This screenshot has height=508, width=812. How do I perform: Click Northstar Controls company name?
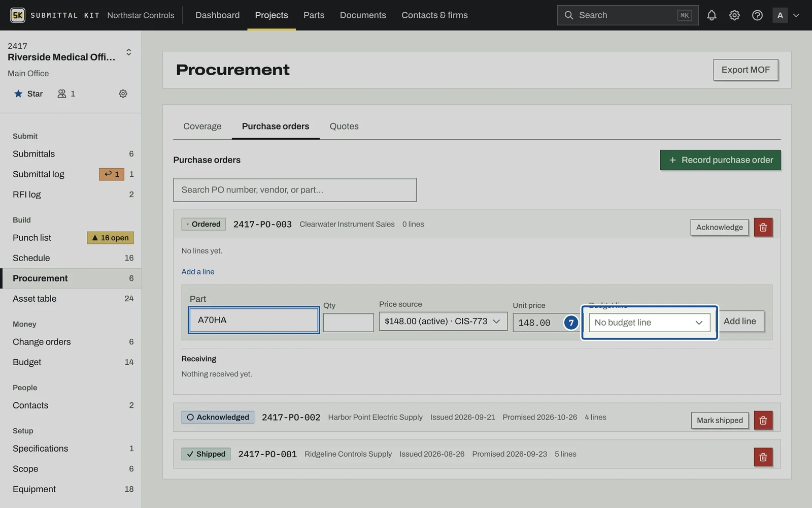click(141, 15)
